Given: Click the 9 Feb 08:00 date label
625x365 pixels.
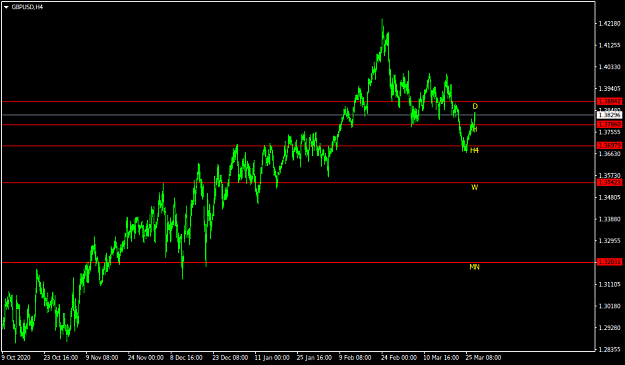Looking at the screenshot, I should [355, 358].
